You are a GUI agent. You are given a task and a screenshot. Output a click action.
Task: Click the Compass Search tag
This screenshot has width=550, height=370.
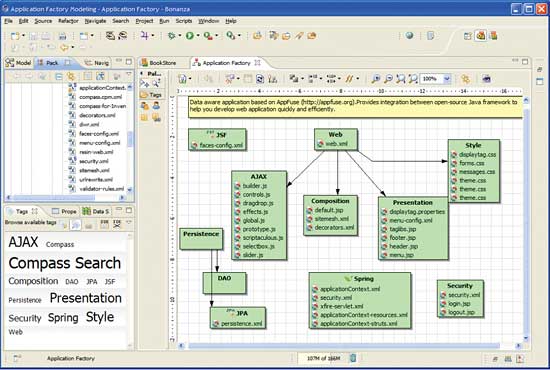[65, 263]
